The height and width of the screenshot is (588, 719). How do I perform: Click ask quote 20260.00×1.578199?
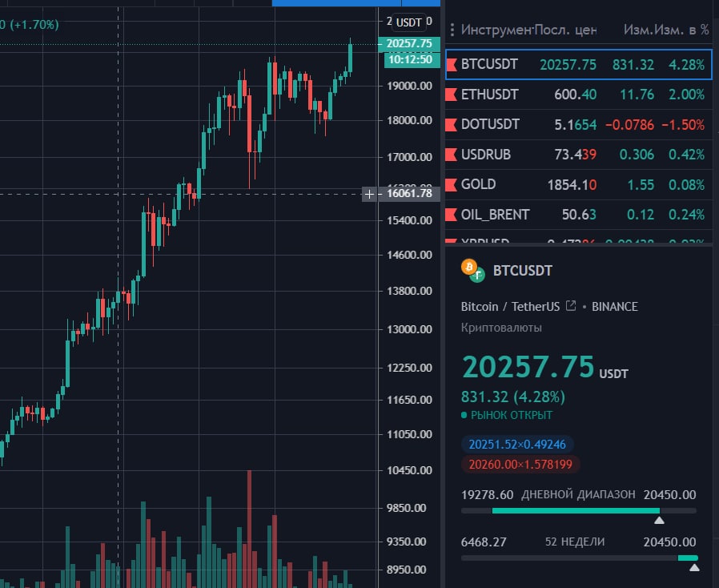tap(520, 464)
